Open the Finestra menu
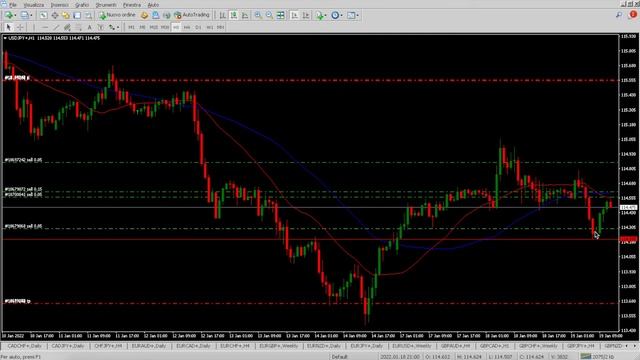Viewport: 640px width, 360px height. pos(132,5)
